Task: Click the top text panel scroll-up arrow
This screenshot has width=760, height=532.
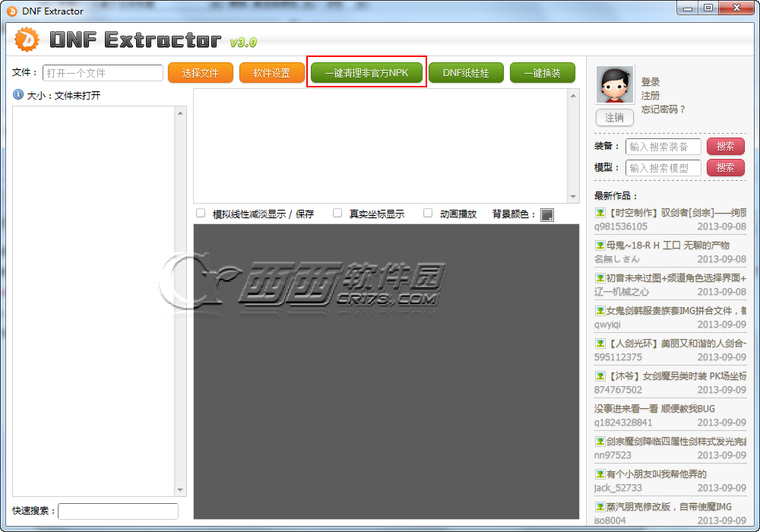Action: [x=574, y=96]
